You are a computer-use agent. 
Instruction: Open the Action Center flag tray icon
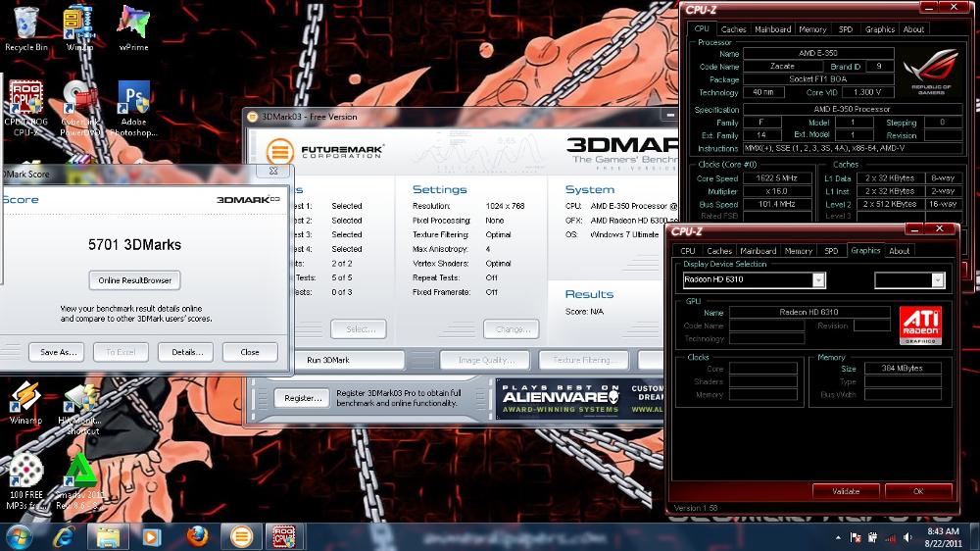[x=856, y=538]
